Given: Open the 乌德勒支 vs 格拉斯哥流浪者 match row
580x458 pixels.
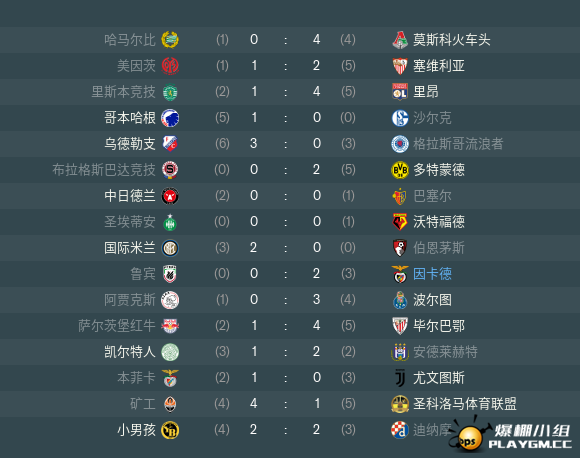Looking at the screenshot, I should click(290, 144).
